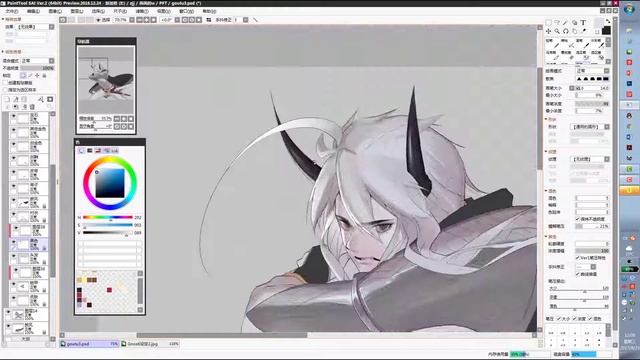Screen dimensions: 640x360
Task: Open the Layer menu in menu bar
Action: click(76, 11)
